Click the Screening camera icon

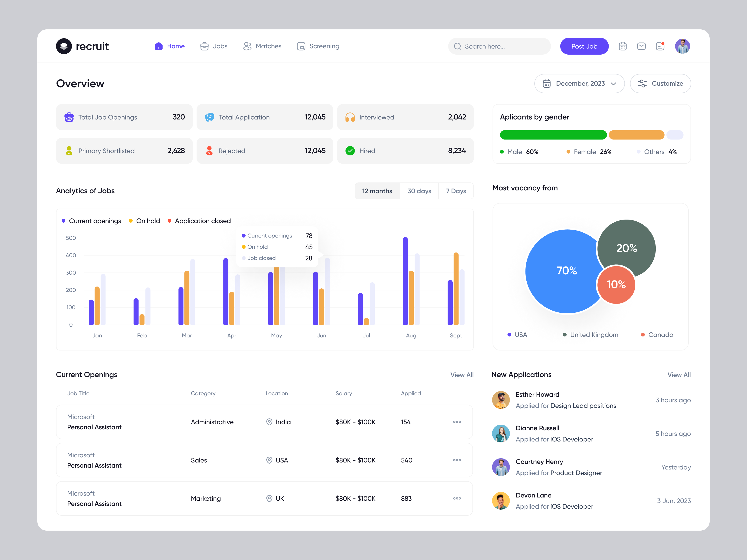[x=301, y=46]
